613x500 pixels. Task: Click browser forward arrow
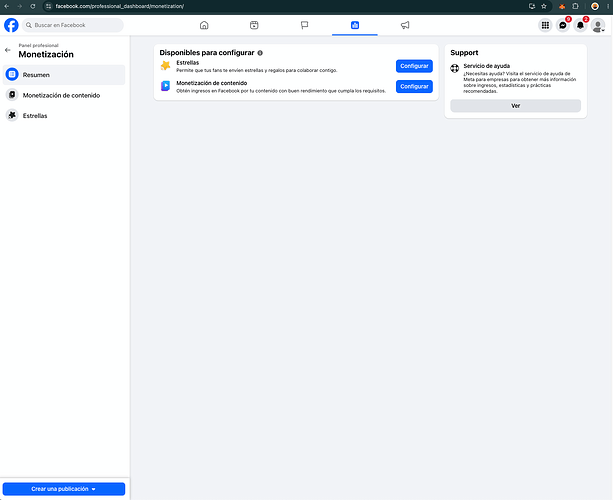click(20, 6)
